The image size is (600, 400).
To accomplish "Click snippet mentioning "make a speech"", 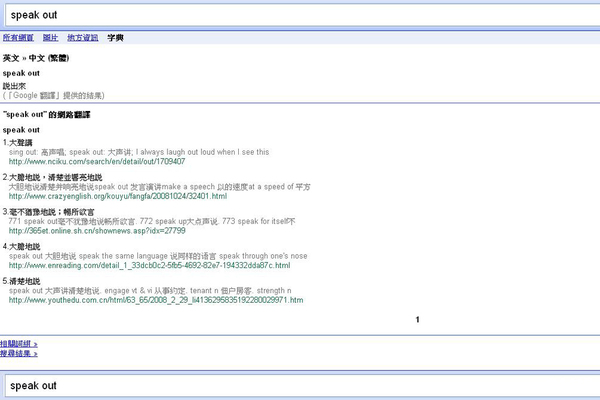I will tap(160, 187).
